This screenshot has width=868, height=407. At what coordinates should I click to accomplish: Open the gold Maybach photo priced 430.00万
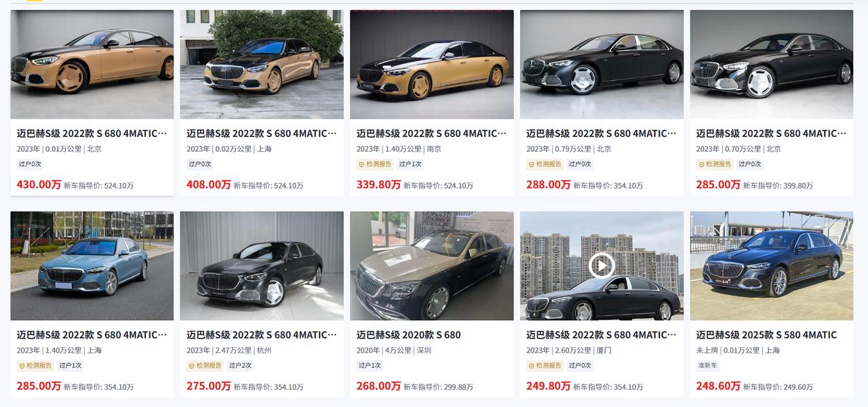(92, 64)
